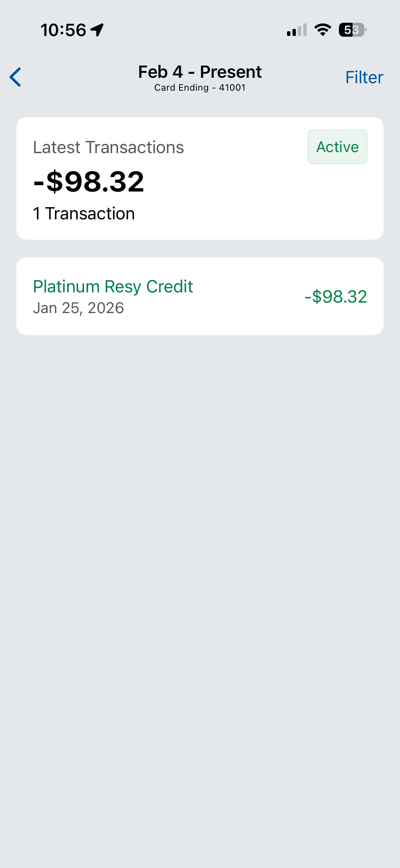This screenshot has height=868, width=400.
Task: Tap the cellular signal bars icon
Action: pyautogui.click(x=297, y=30)
